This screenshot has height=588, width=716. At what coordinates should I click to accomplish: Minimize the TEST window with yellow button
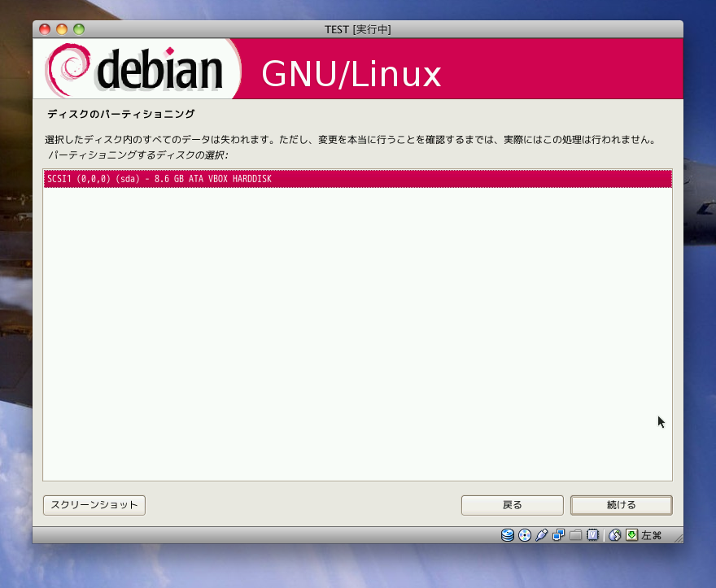tap(62, 29)
